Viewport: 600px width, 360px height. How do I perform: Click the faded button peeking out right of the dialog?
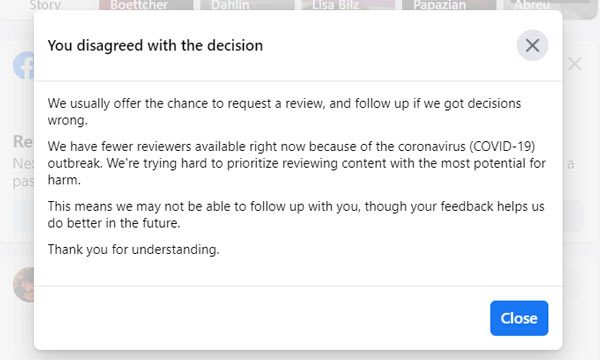pos(573,215)
